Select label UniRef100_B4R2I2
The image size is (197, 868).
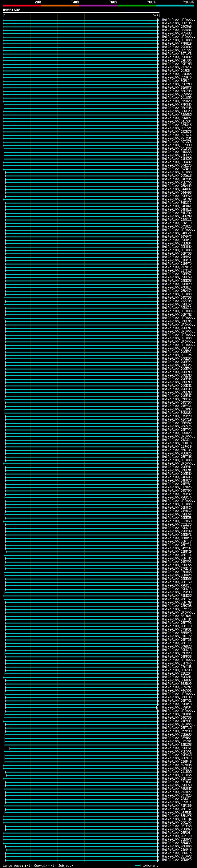[x=177, y=203]
